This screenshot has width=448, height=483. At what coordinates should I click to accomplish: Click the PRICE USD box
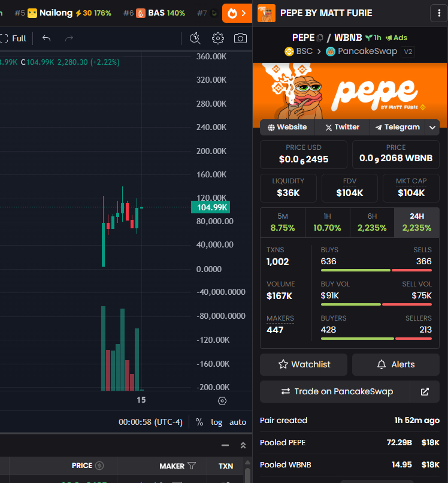click(303, 155)
